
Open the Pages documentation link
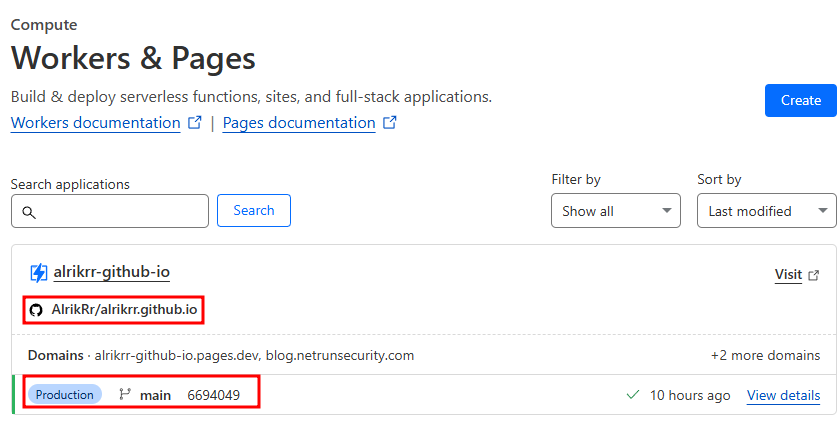tap(299, 123)
